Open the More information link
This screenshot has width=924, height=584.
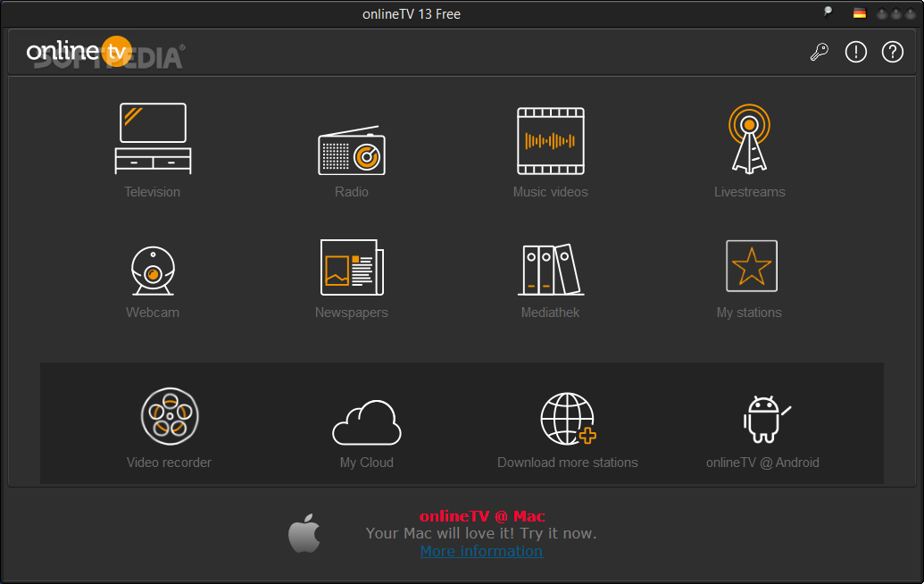pos(481,551)
